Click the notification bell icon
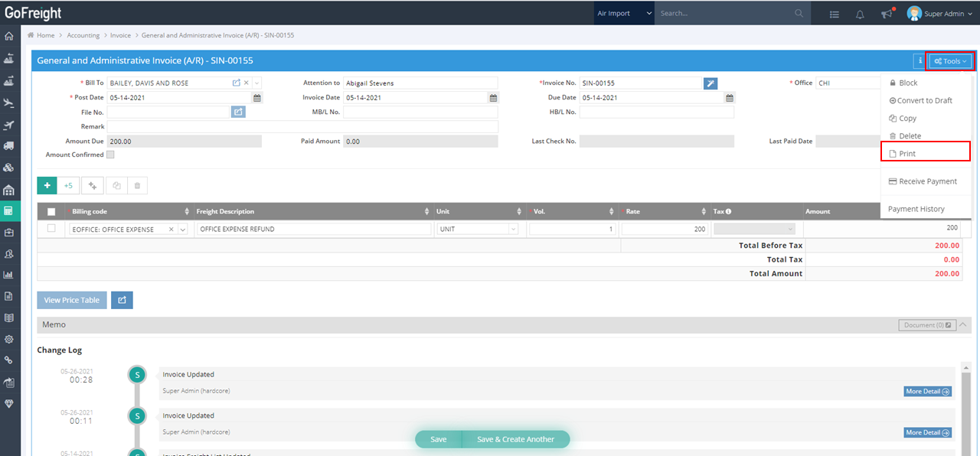Screen dimensions: 980x456 coord(860,14)
